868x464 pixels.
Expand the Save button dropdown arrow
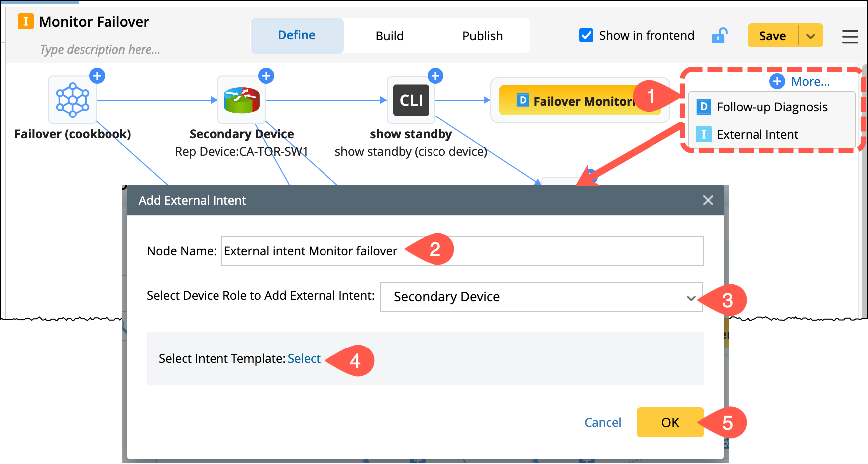(811, 36)
